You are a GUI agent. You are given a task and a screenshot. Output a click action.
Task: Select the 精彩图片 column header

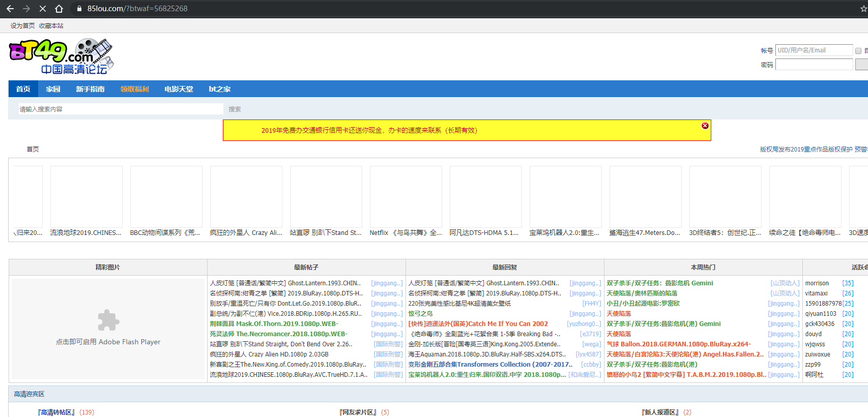(108, 267)
